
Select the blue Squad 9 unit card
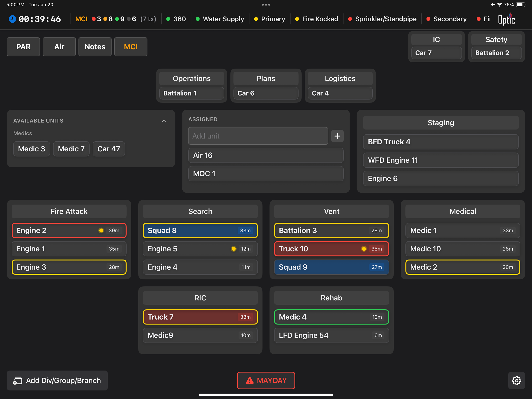pos(331,267)
